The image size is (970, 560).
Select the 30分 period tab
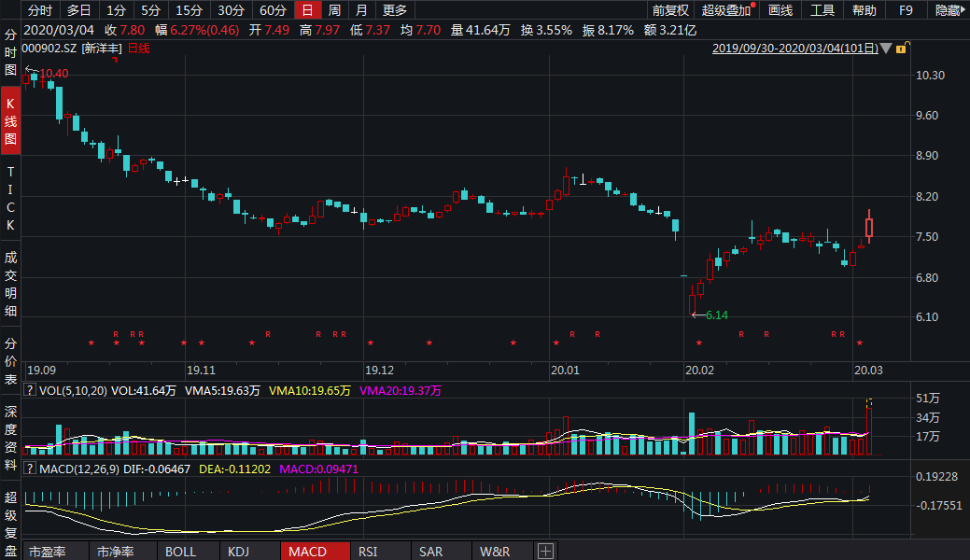coord(231,10)
